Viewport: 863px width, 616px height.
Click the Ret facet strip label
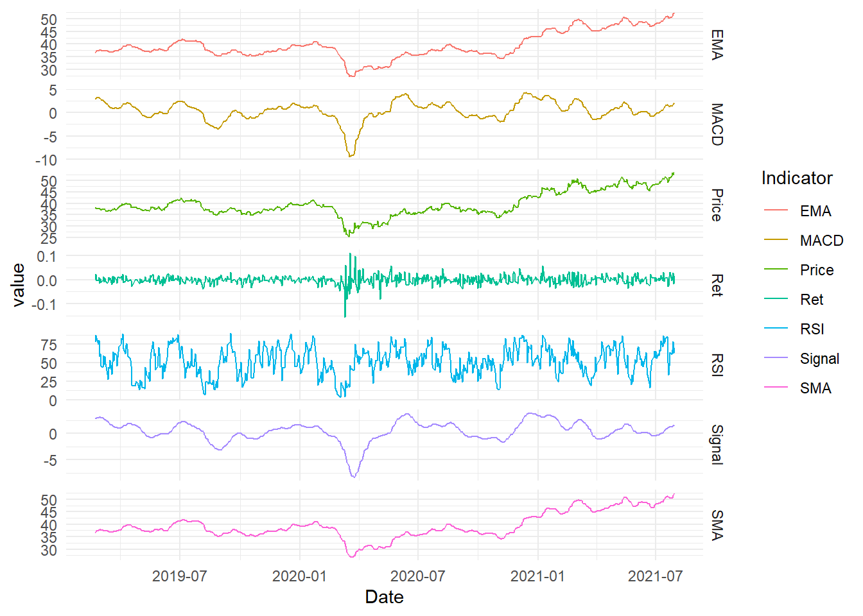click(717, 285)
